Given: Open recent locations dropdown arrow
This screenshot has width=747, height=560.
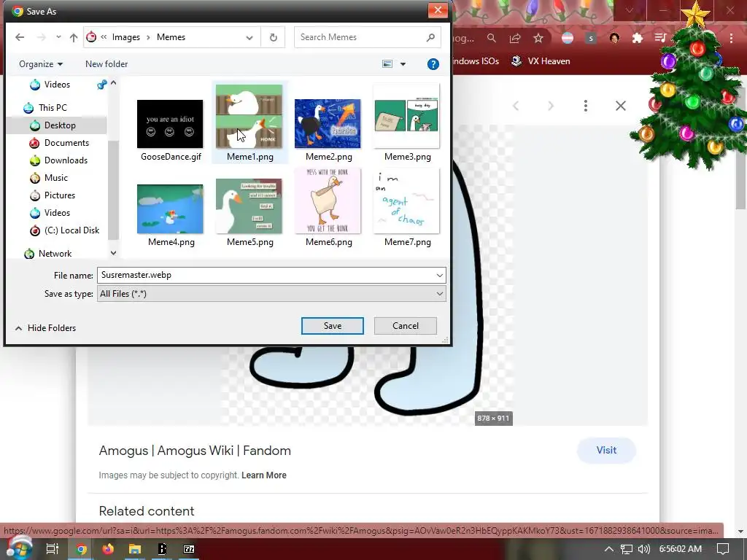Looking at the screenshot, I should (x=58, y=37).
